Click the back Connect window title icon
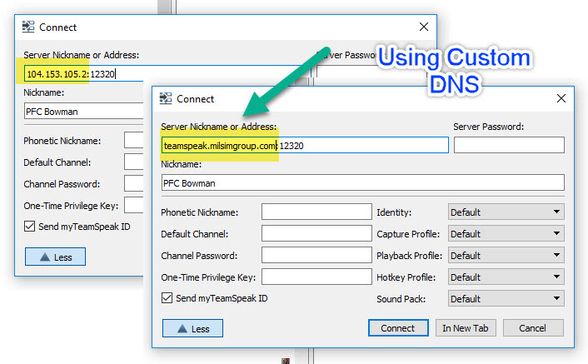The width and height of the screenshot is (588, 364). (x=28, y=27)
